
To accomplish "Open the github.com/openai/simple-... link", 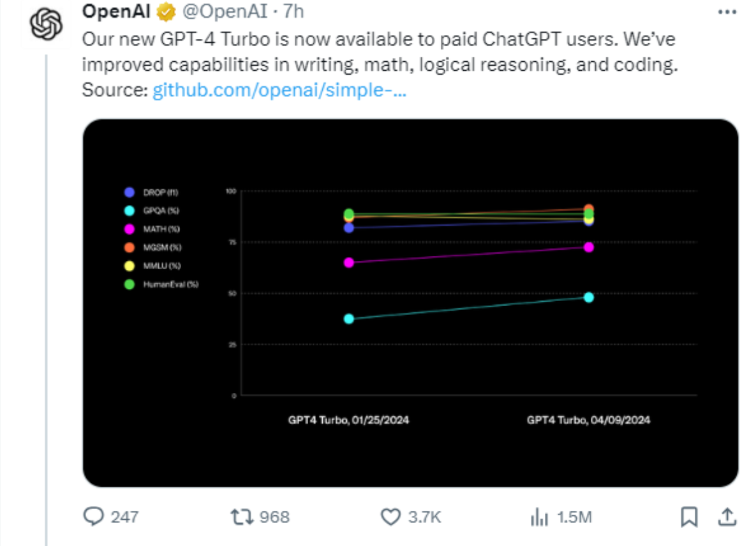I will click(x=279, y=90).
